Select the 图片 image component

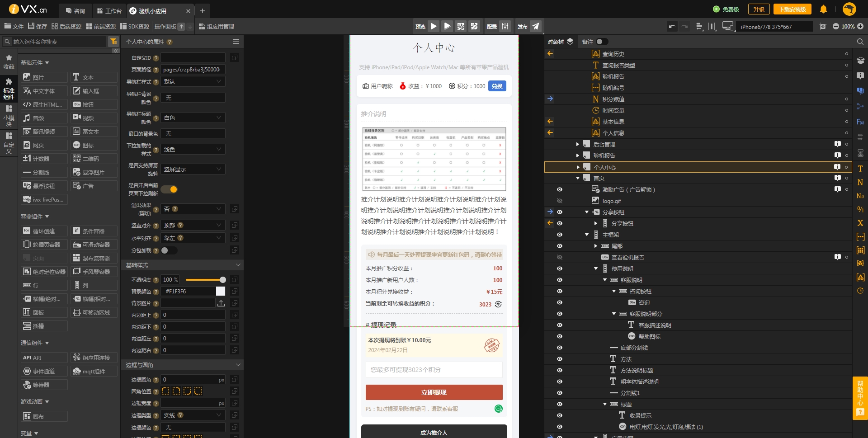[44, 77]
